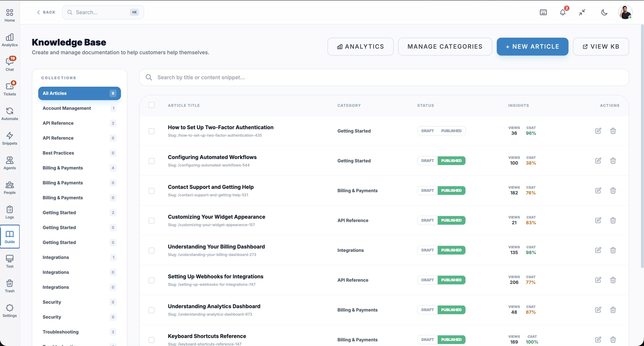Screen dimensions: 644x346
Task: Focus the global Search field
Action: (103, 12)
